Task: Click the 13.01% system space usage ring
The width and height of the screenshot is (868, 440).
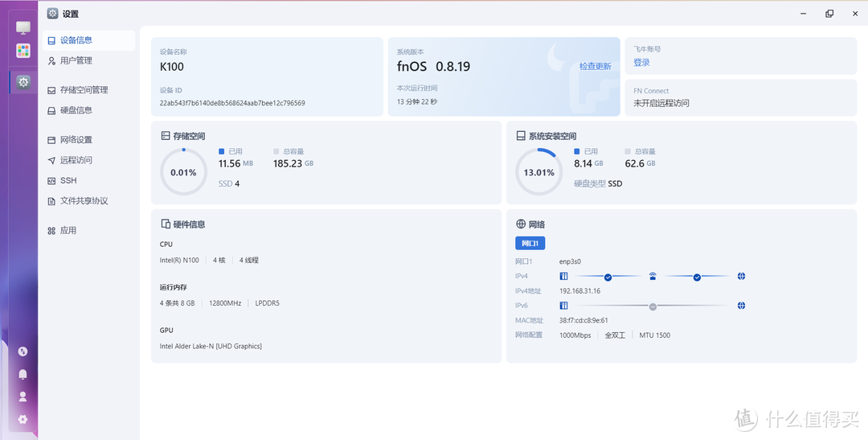Action: (x=538, y=172)
